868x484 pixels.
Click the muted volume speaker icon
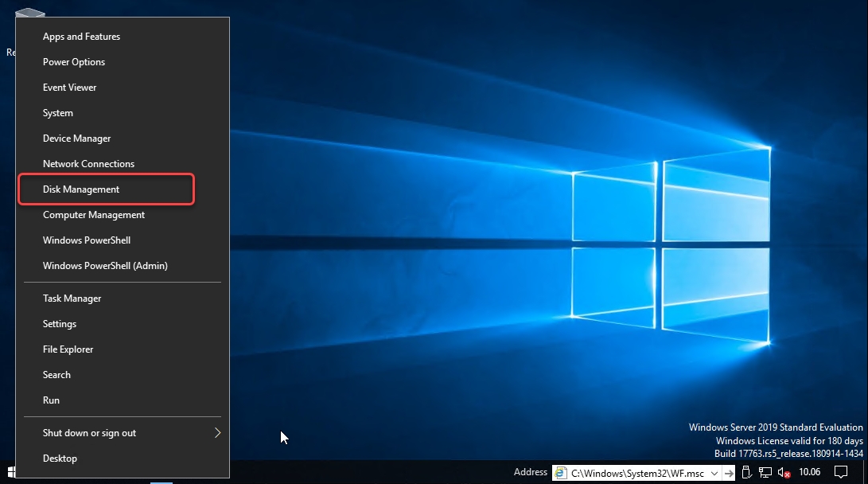[x=784, y=472]
